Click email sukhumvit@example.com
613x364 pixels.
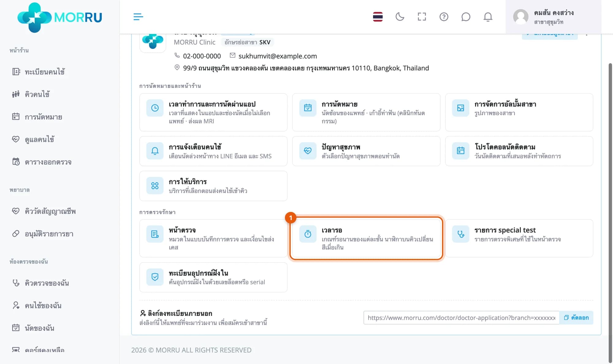point(277,56)
